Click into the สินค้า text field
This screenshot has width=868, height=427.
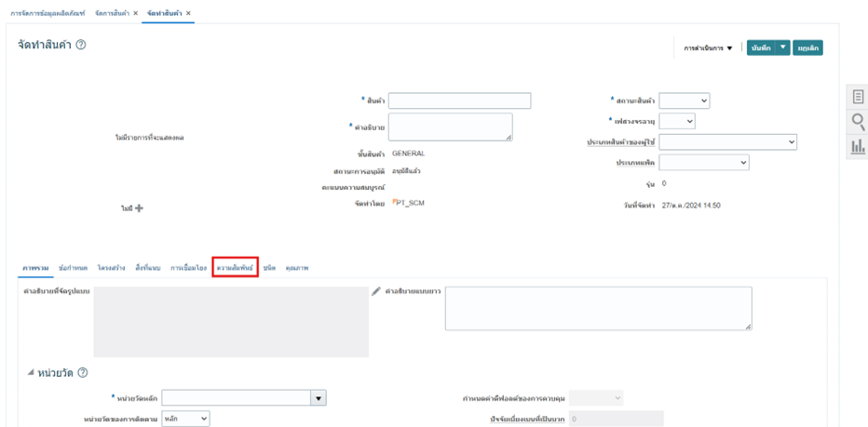point(459,100)
